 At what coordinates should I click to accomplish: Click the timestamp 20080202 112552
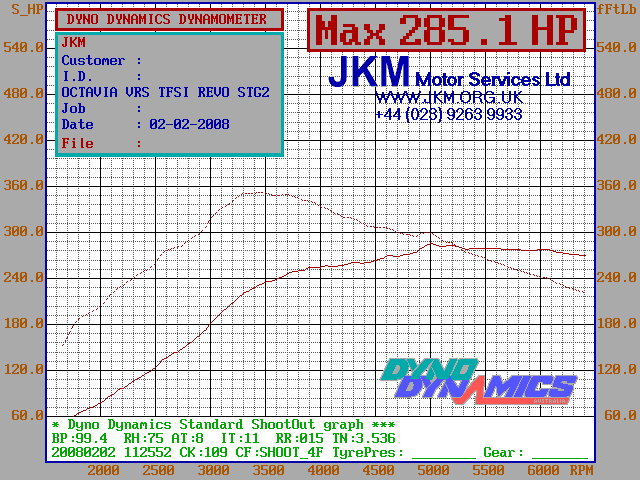coord(111,453)
